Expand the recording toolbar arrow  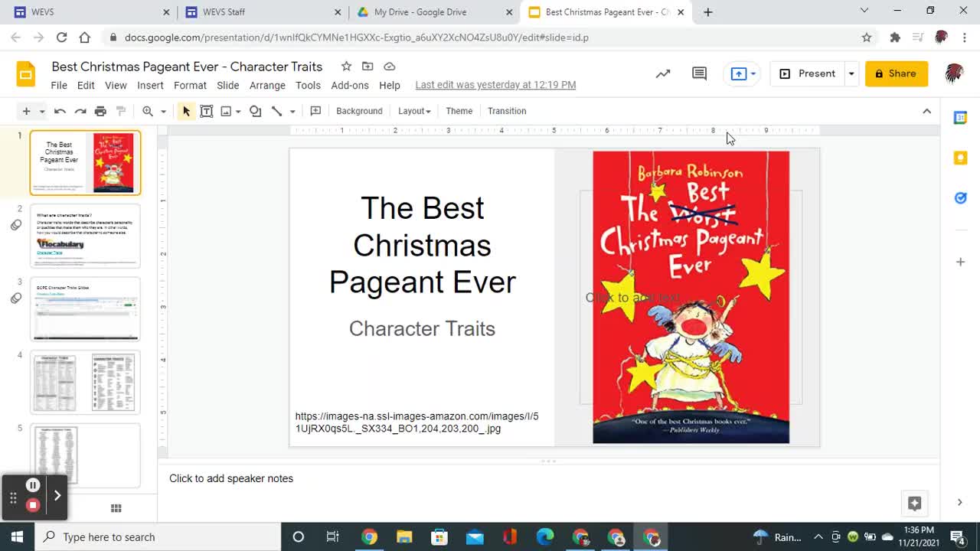click(x=57, y=495)
